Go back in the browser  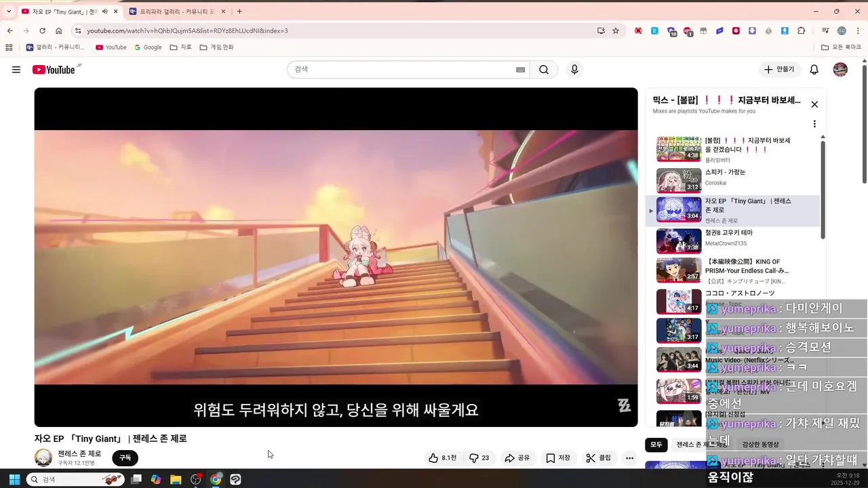pos(9,30)
